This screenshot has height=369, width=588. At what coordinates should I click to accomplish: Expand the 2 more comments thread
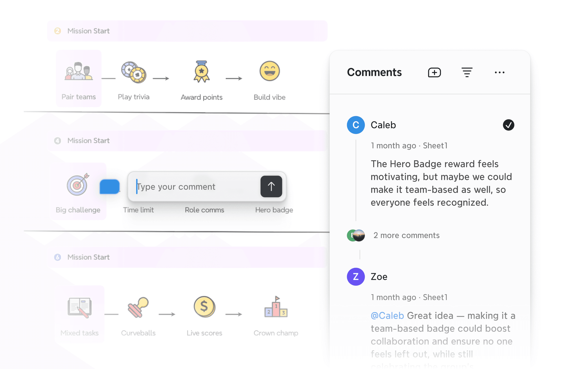pyautogui.click(x=406, y=235)
